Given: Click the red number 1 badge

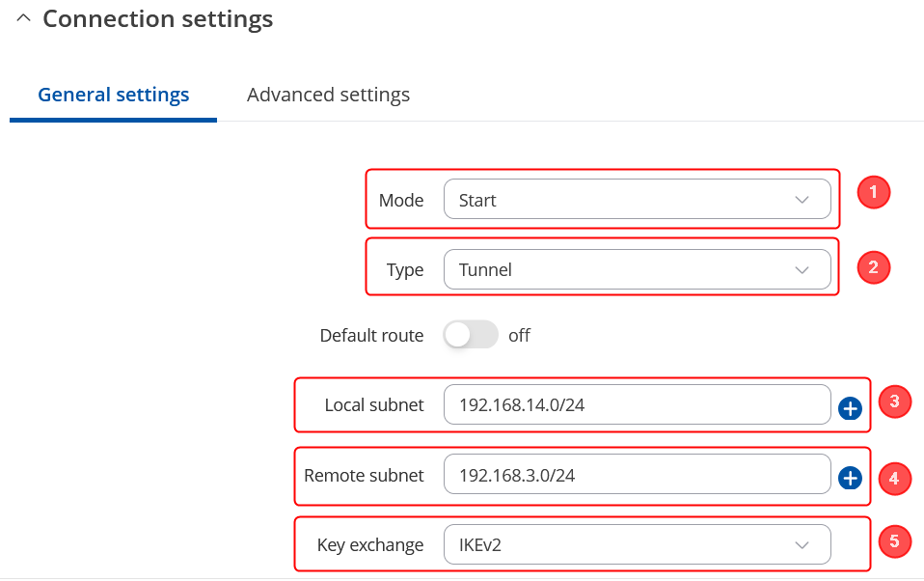Looking at the screenshot, I should click(x=873, y=192).
